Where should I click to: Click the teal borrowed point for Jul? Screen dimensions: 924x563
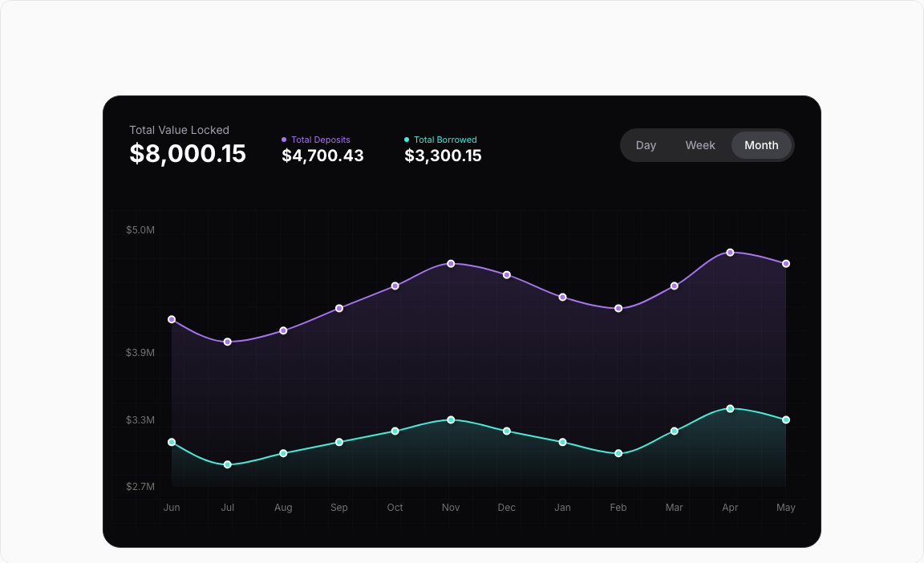tap(228, 464)
